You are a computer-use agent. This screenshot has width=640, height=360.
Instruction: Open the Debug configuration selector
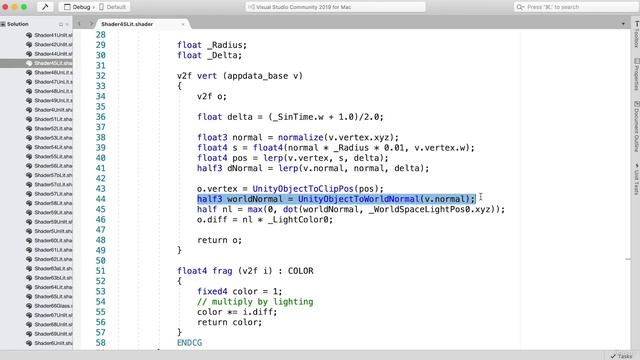tap(78, 7)
